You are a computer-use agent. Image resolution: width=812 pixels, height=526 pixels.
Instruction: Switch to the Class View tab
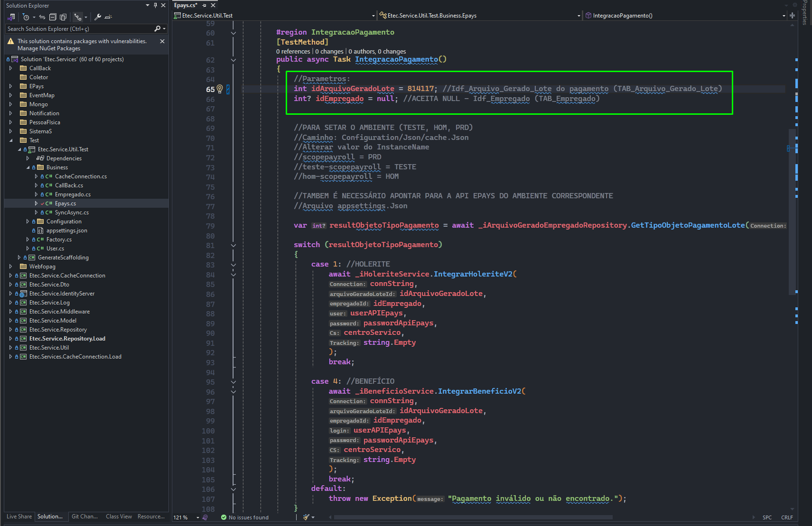119,517
